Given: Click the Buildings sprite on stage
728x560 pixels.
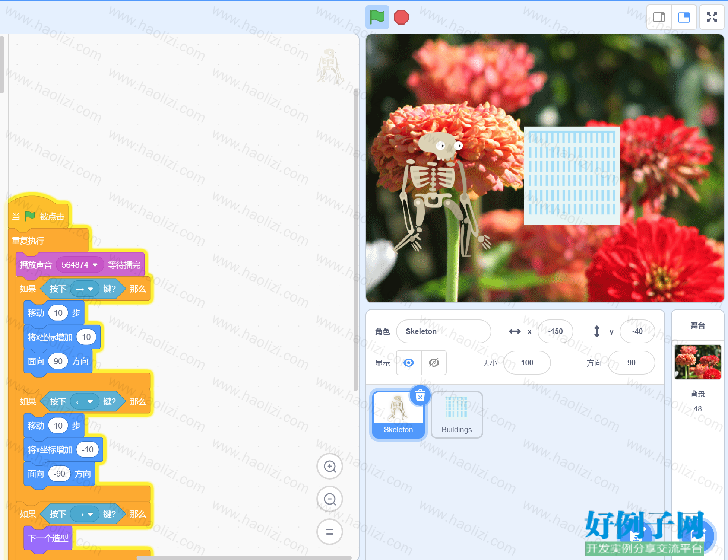Looking at the screenshot, I should coord(572,176).
